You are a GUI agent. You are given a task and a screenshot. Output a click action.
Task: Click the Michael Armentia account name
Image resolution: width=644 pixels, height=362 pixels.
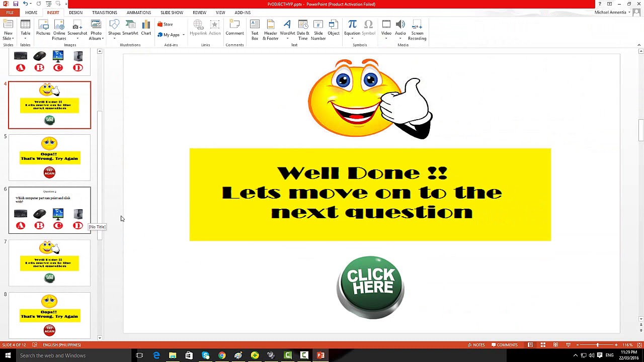[x=610, y=13]
